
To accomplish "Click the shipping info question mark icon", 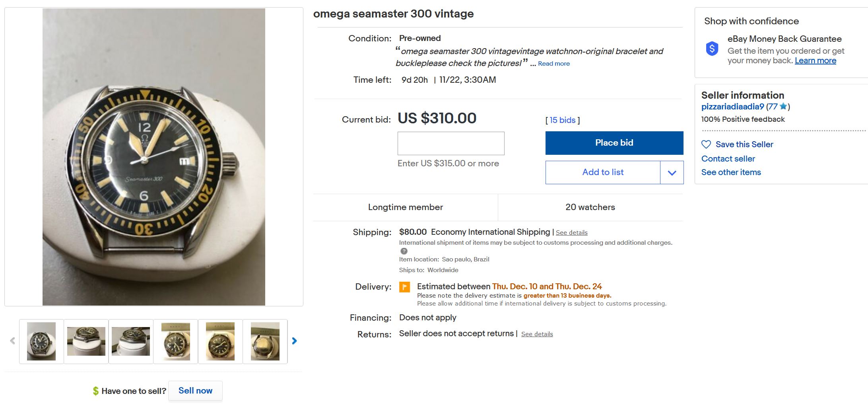I will pyautogui.click(x=404, y=251).
